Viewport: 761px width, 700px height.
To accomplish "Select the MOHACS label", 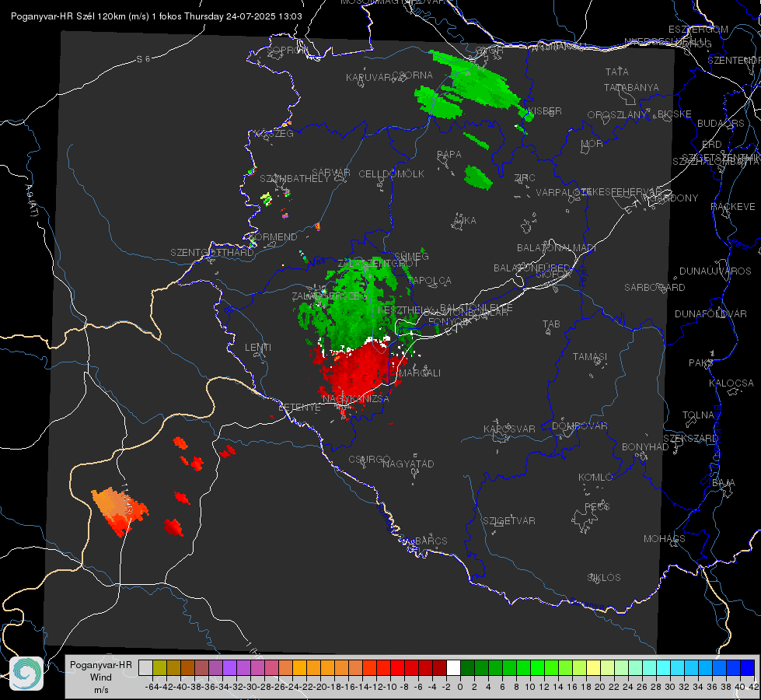I will click(664, 539).
